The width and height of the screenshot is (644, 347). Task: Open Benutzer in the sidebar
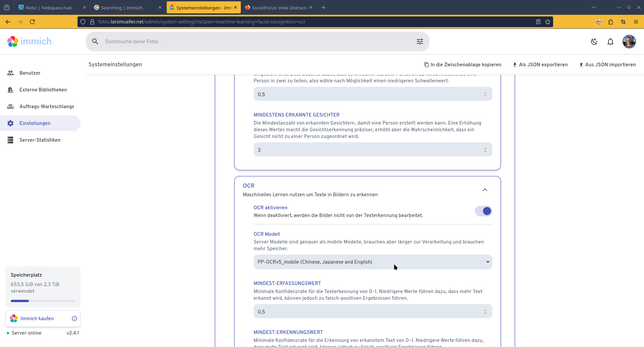pos(30,73)
